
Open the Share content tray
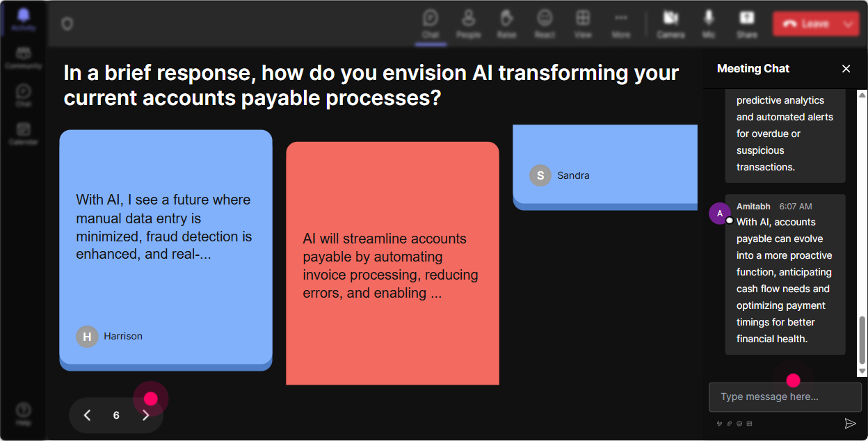pyautogui.click(x=747, y=24)
